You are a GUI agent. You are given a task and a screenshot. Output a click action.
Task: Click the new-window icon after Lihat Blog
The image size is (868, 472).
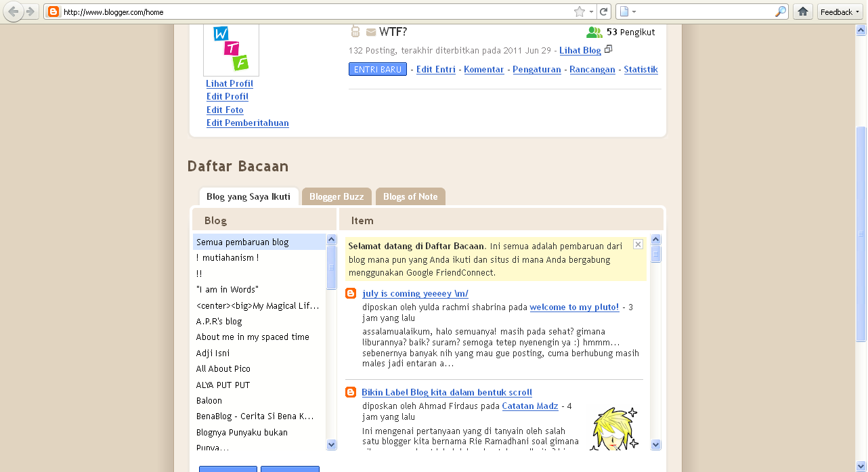click(x=608, y=49)
